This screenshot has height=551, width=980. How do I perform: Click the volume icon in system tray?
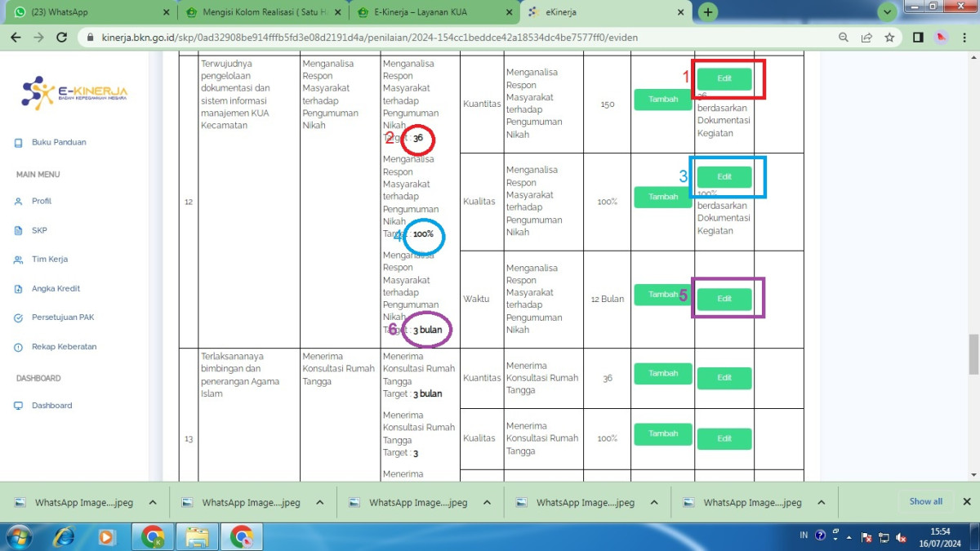point(900,537)
